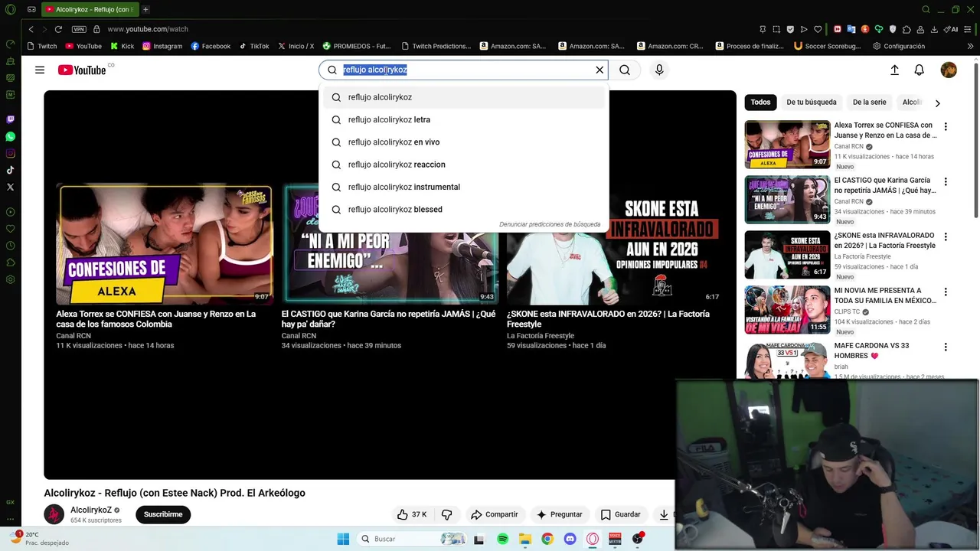Viewport: 980px width, 551px height.
Task: Dislike the video with thumbs down
Action: click(x=447, y=514)
